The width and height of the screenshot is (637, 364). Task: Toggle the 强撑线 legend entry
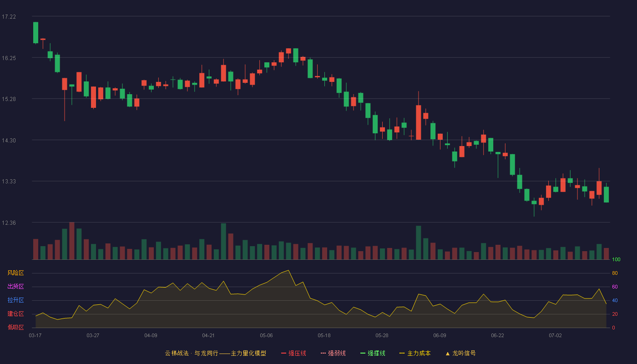[373, 353]
